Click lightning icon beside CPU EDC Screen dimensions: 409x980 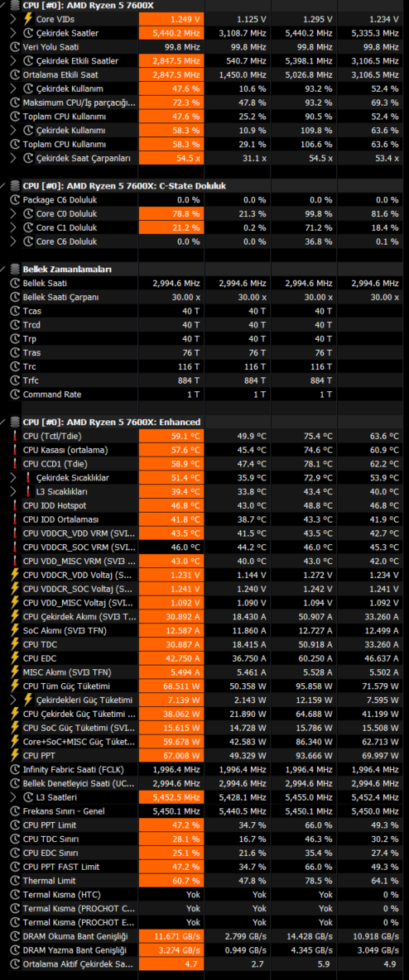[x=15, y=658]
